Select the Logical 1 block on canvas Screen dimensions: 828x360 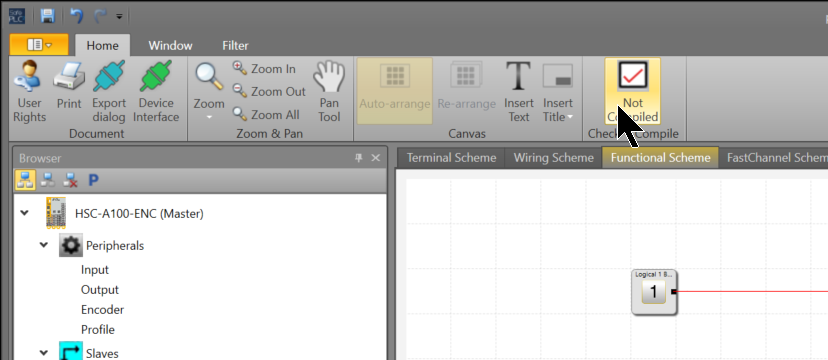point(654,292)
